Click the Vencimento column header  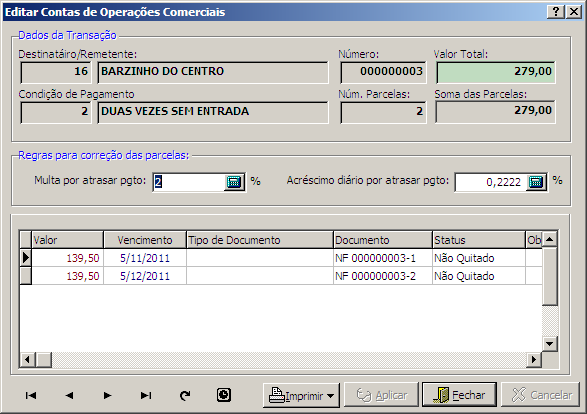click(145, 240)
